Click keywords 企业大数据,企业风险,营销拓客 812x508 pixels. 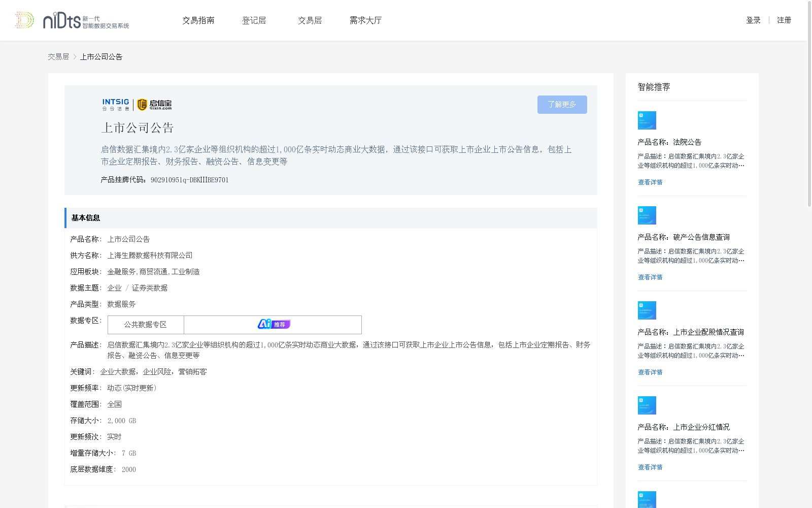click(153, 372)
